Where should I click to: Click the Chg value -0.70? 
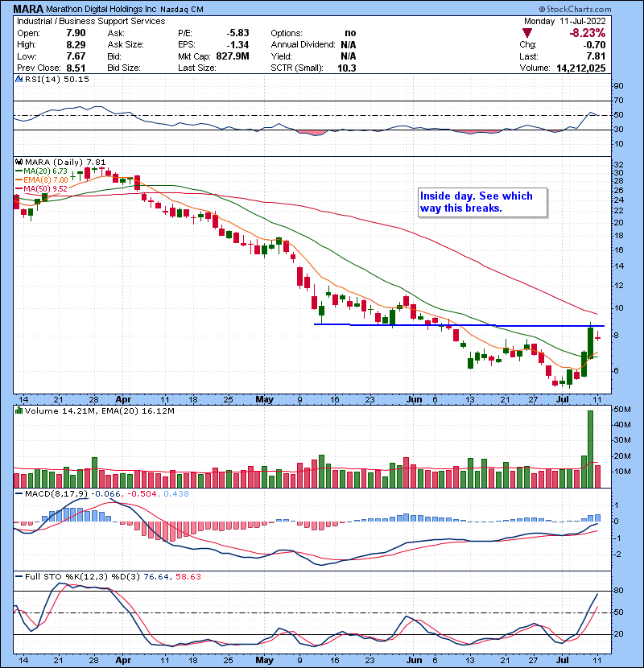594,45
